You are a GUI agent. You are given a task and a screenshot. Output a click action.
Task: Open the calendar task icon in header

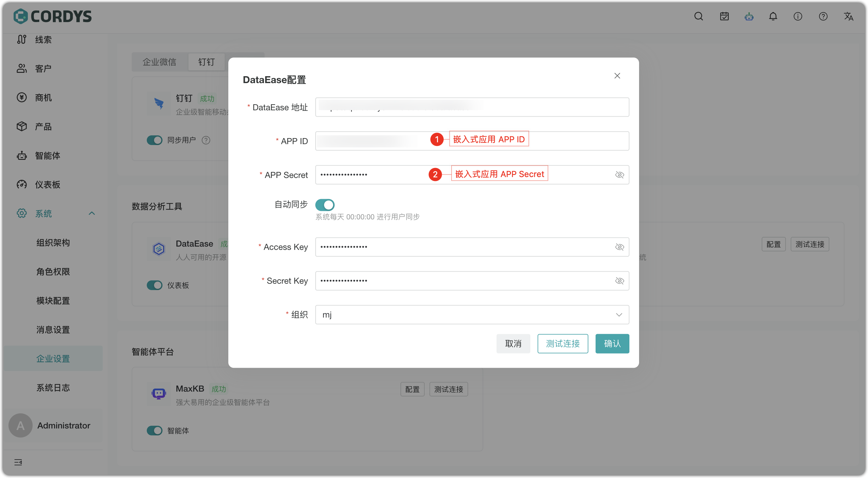pos(724,16)
